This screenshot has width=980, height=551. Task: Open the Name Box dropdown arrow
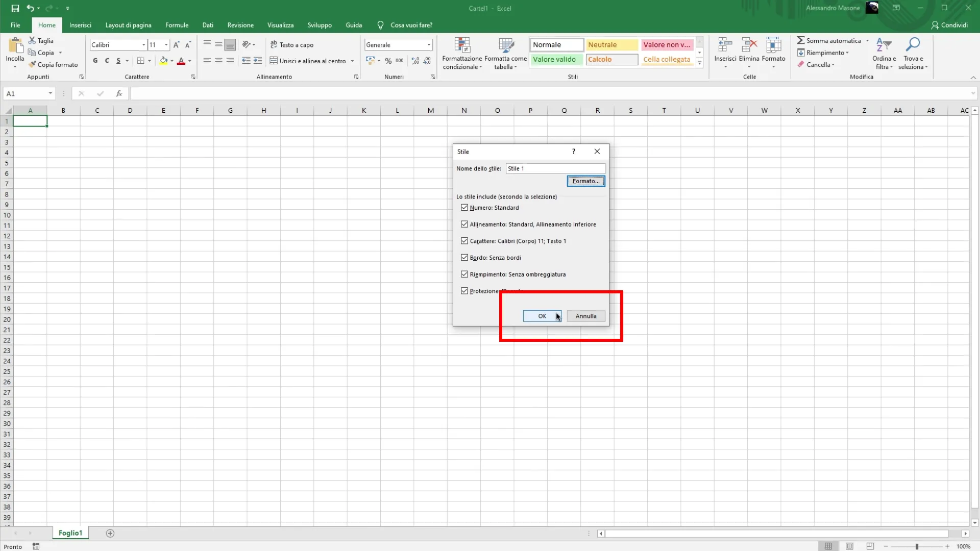click(x=50, y=93)
